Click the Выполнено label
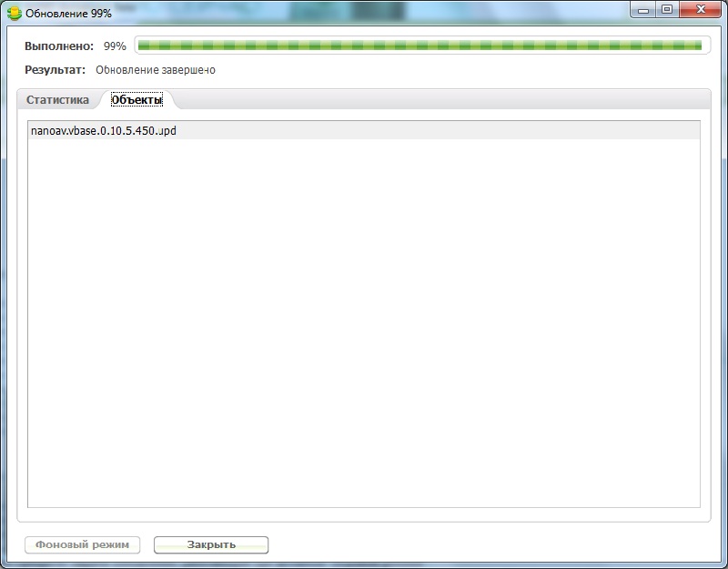The height and width of the screenshot is (569, 728). [59, 46]
